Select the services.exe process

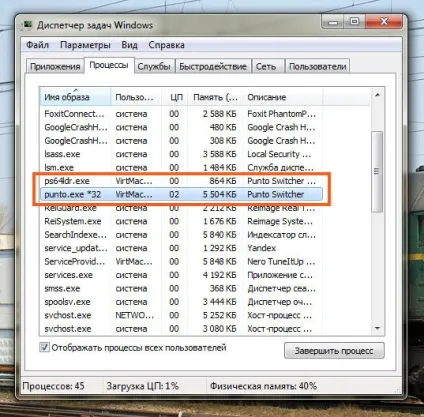(x=181, y=275)
